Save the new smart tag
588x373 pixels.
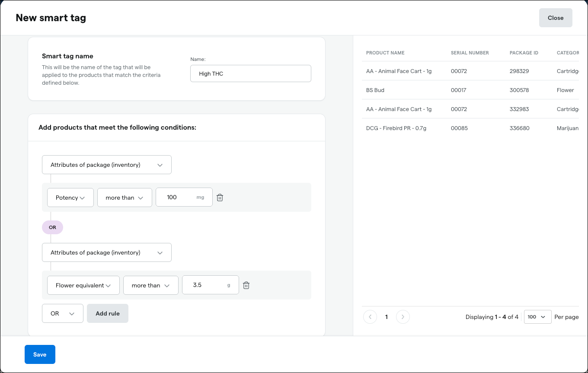[40, 354]
